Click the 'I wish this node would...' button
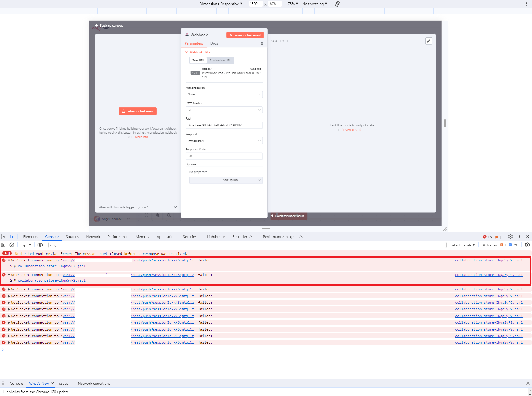 pyautogui.click(x=289, y=216)
